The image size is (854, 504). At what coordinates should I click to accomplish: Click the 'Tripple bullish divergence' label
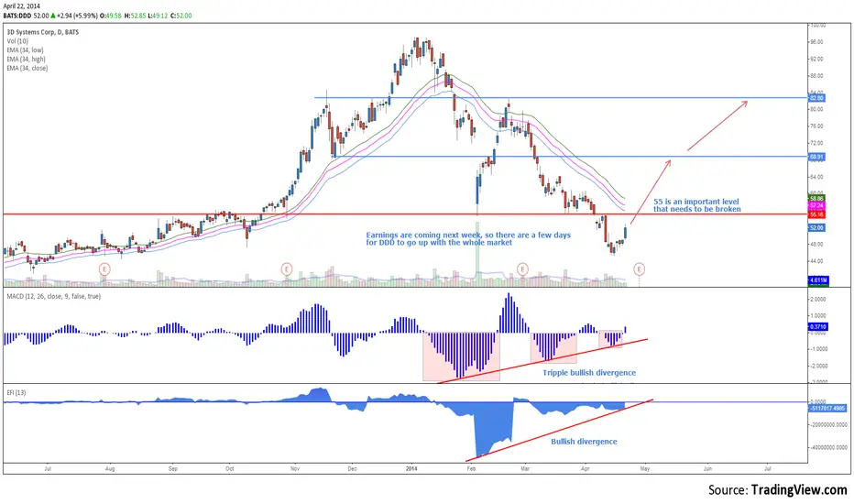pyautogui.click(x=589, y=373)
